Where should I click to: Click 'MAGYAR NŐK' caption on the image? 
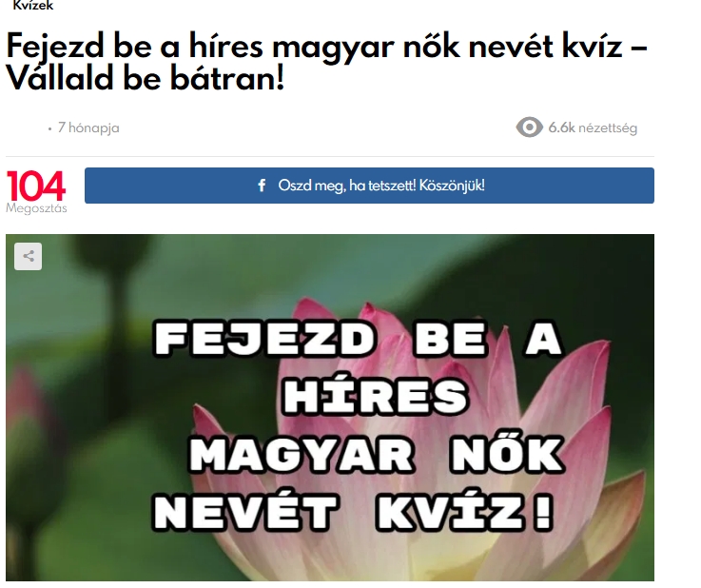[x=377, y=455]
